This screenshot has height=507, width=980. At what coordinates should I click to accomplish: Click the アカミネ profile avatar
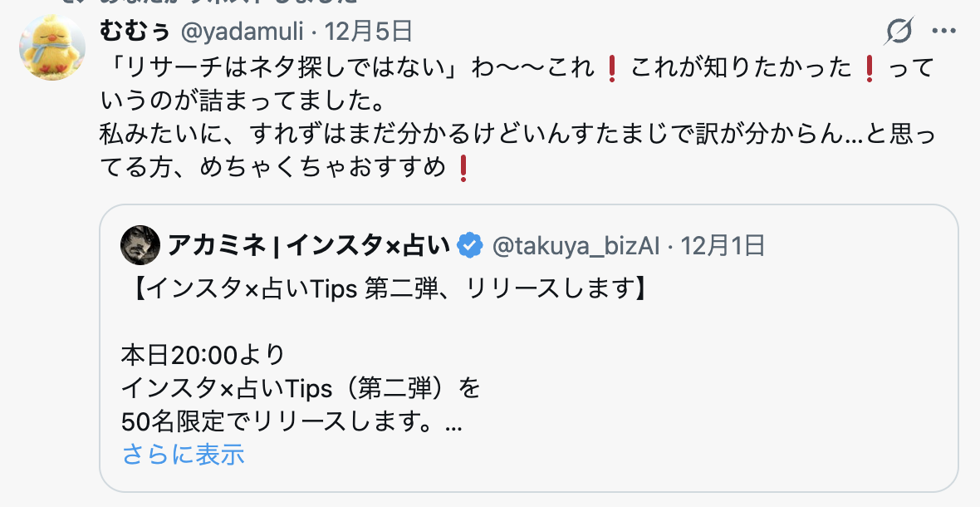tap(140, 245)
